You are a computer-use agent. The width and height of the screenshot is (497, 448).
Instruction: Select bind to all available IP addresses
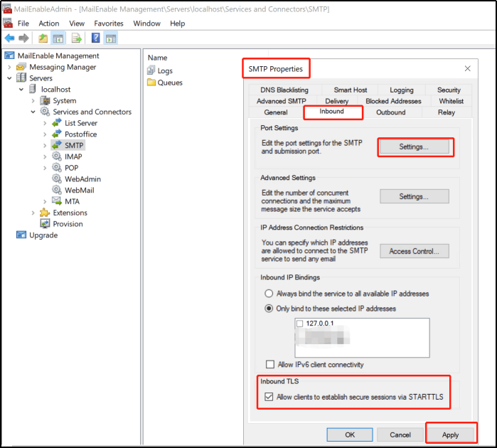coord(269,294)
